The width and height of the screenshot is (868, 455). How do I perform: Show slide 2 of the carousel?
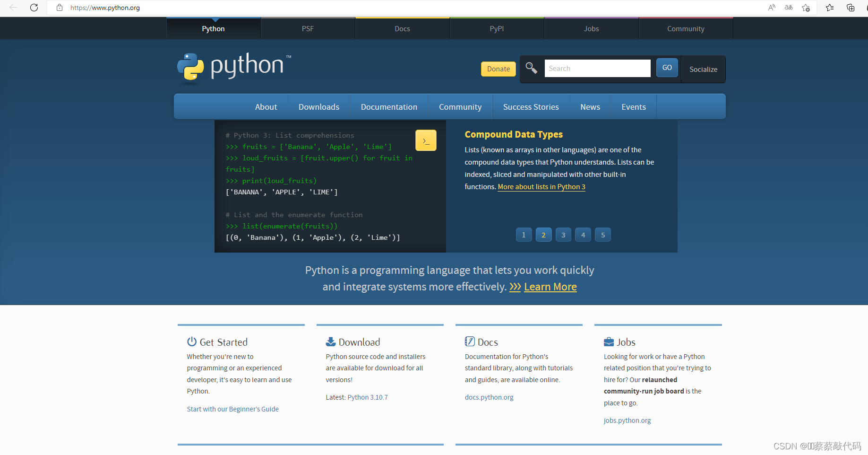click(543, 235)
